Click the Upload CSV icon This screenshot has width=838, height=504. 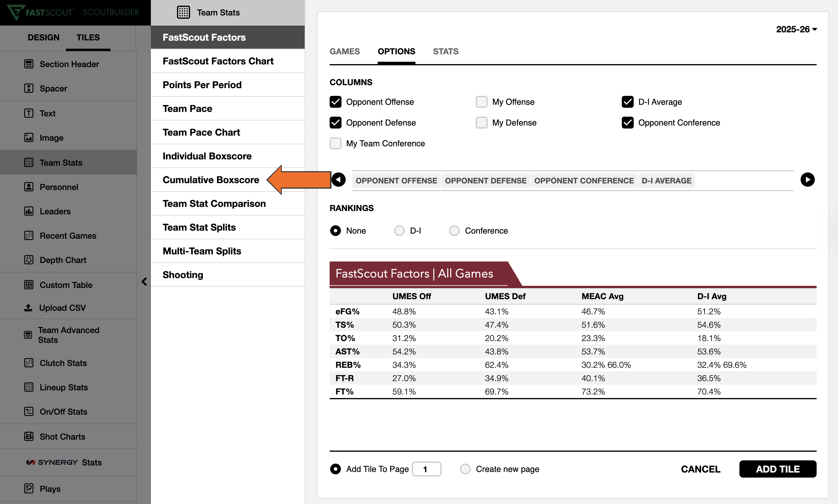29,308
